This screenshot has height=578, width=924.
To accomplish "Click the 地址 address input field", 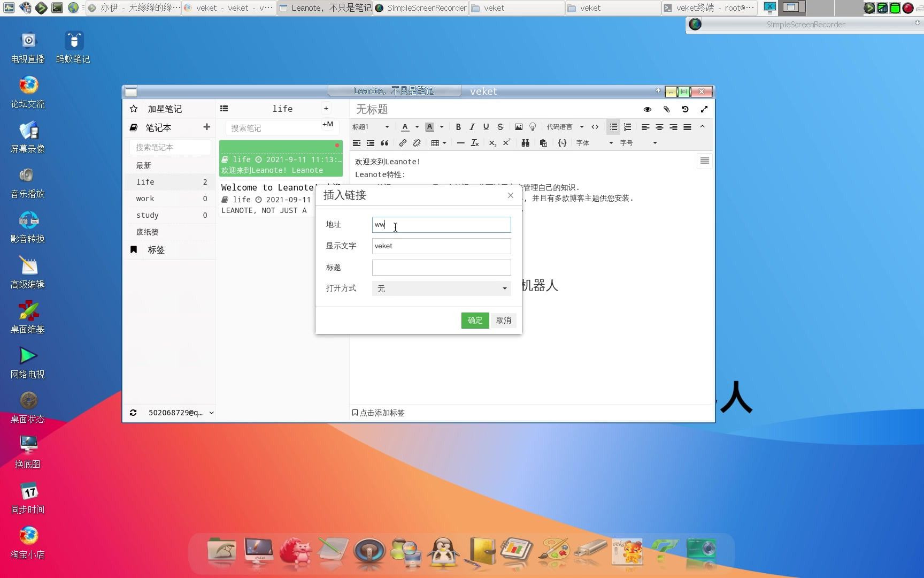I will coord(441,225).
